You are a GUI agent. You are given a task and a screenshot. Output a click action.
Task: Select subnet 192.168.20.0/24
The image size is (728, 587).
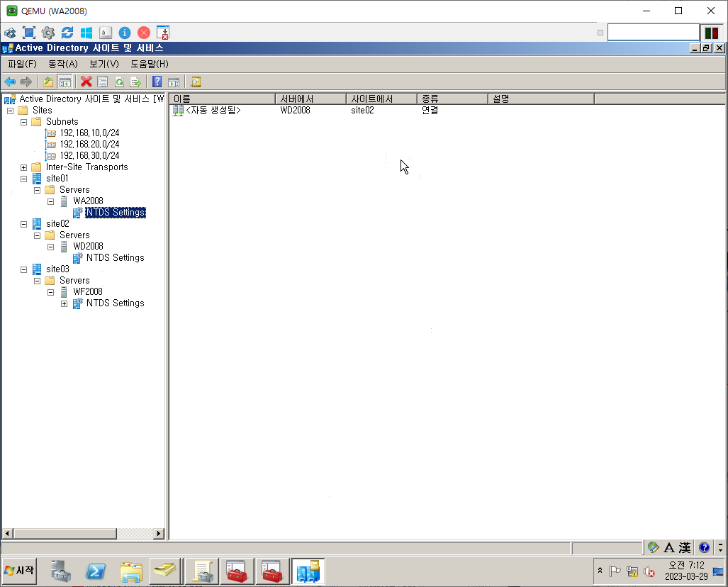[89, 145]
